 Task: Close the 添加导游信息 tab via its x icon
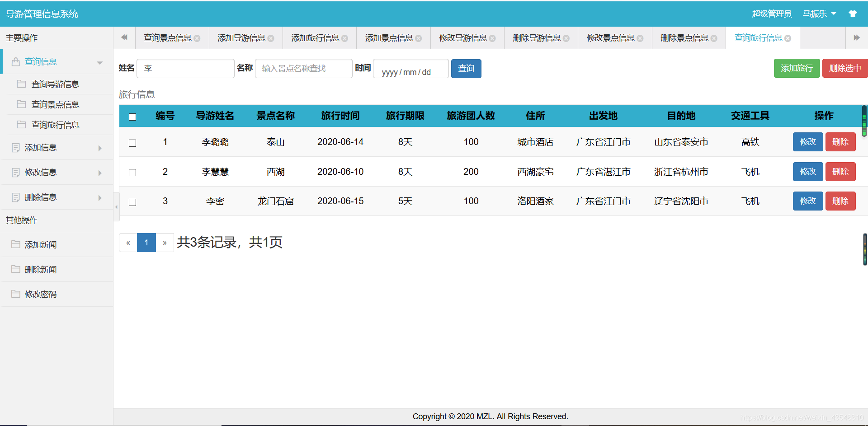click(271, 38)
